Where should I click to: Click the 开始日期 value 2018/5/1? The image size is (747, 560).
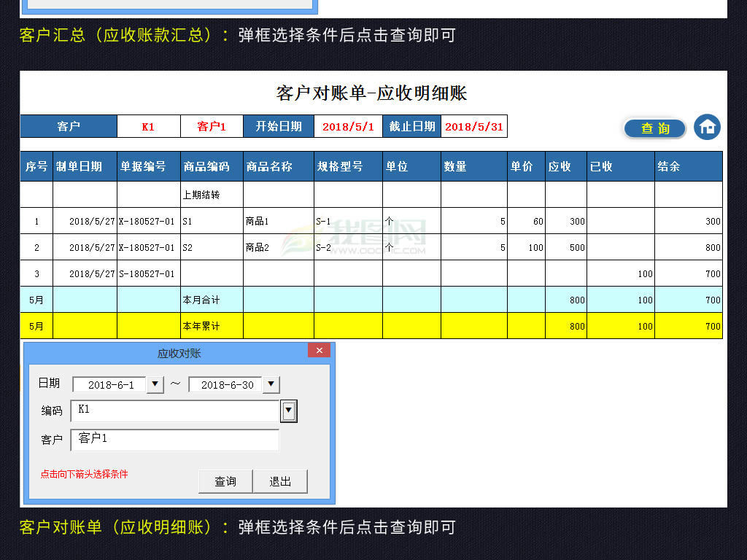pyautogui.click(x=349, y=125)
